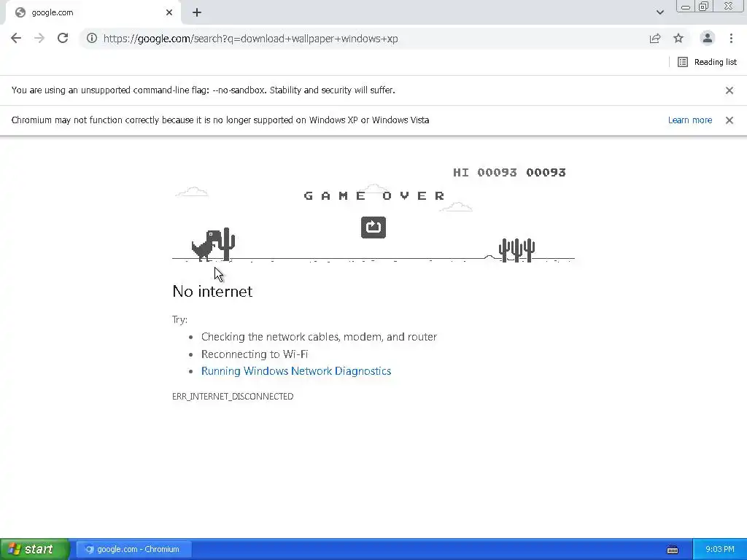
Task: Run Windows Network Diagnostics link
Action: [x=296, y=371]
